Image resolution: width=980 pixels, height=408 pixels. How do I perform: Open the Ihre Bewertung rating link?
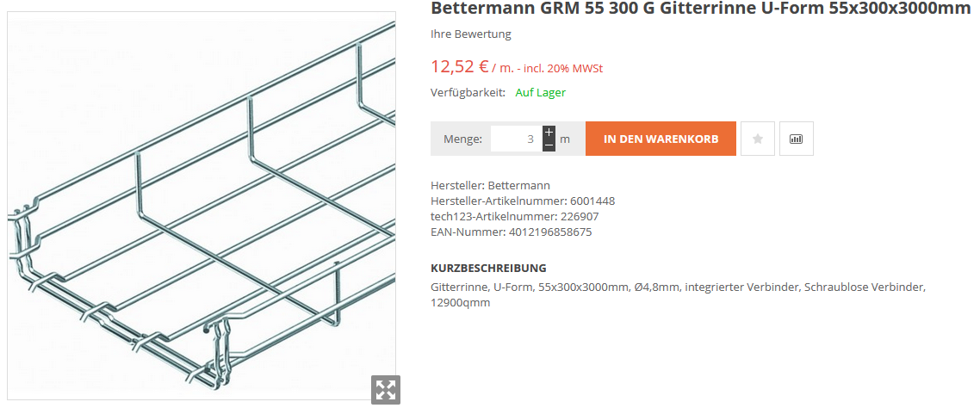click(471, 34)
